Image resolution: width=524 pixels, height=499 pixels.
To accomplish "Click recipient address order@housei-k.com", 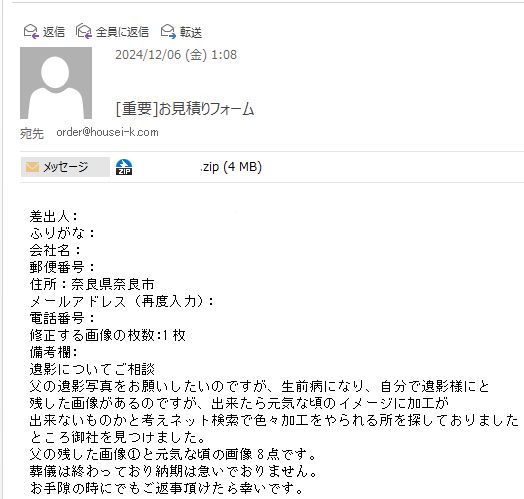I will coord(107,132).
